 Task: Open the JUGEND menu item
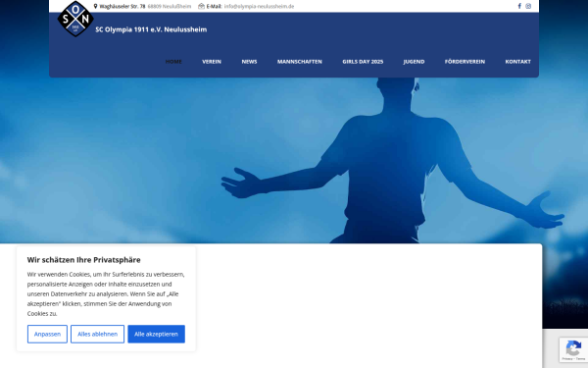point(414,62)
